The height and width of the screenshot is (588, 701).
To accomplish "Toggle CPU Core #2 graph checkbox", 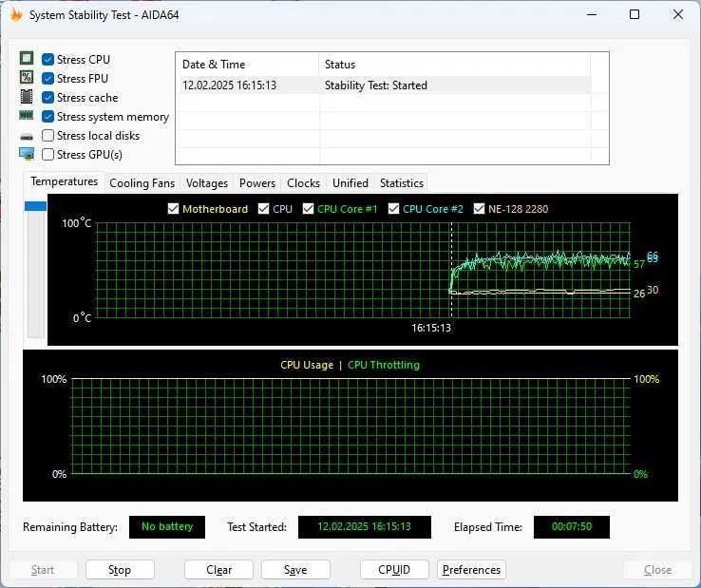I will coord(393,209).
